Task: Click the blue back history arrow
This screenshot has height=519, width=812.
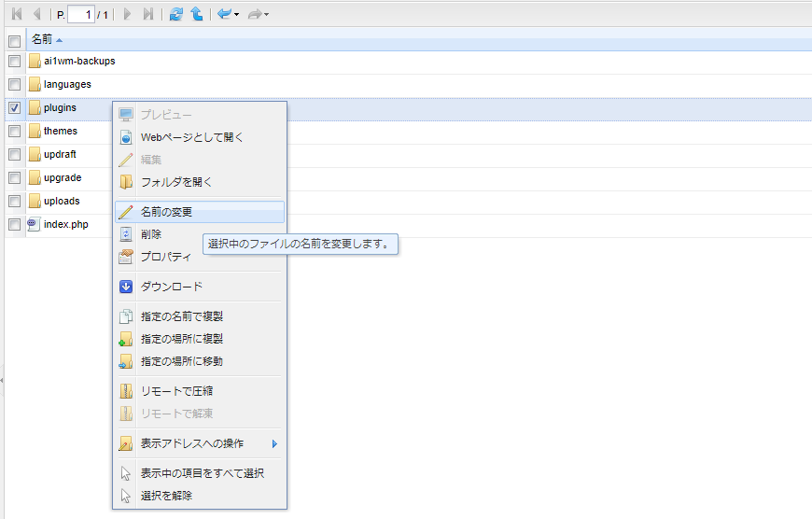Action: 224,14
